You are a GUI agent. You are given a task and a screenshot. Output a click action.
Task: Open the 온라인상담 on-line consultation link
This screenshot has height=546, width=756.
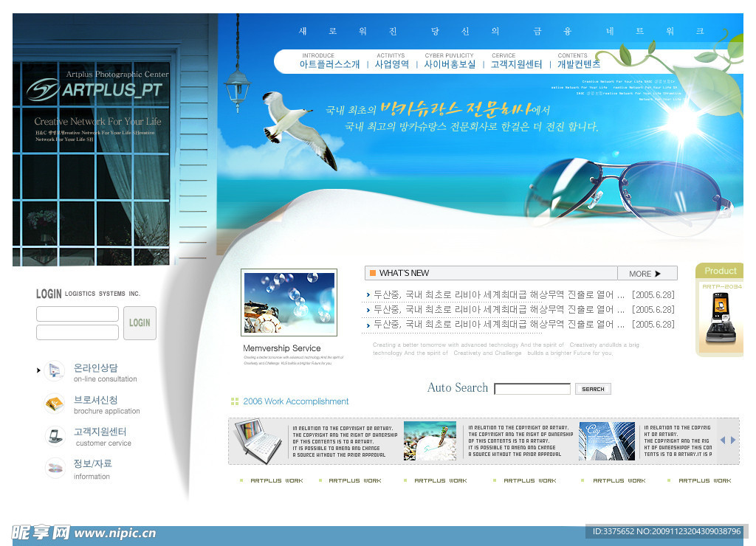(x=105, y=373)
